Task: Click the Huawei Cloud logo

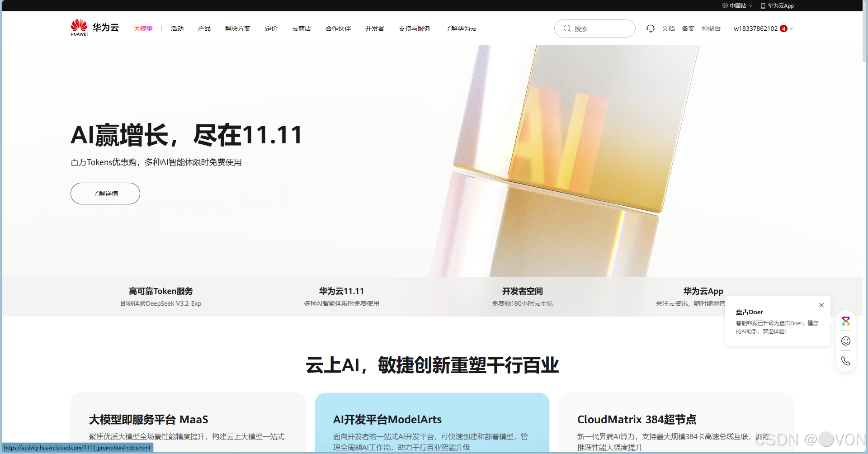Action: point(94,28)
